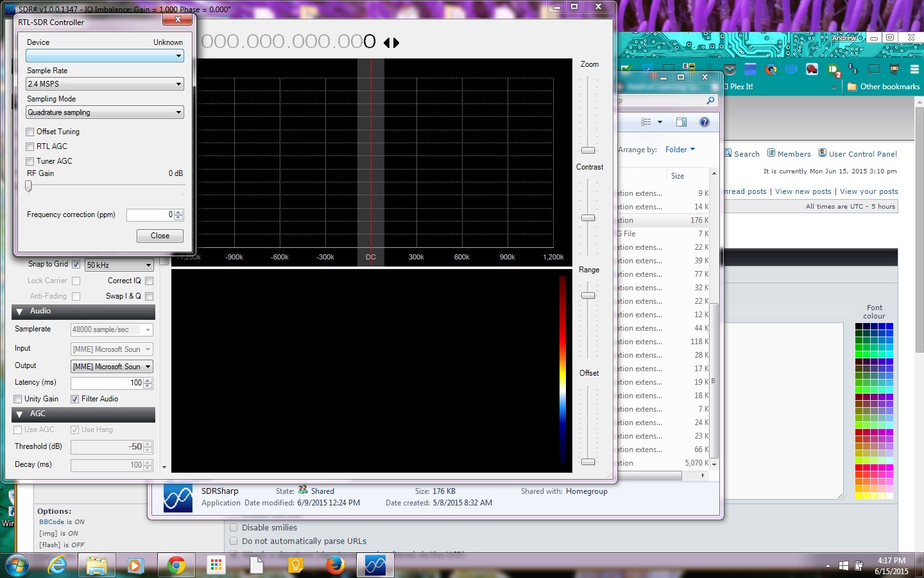
Task: Click the SDRSharp icon in the taskbar
Action: pos(375,565)
